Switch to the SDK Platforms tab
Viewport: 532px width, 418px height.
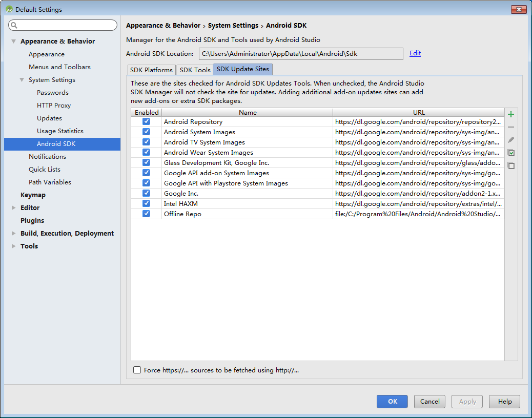[151, 70]
